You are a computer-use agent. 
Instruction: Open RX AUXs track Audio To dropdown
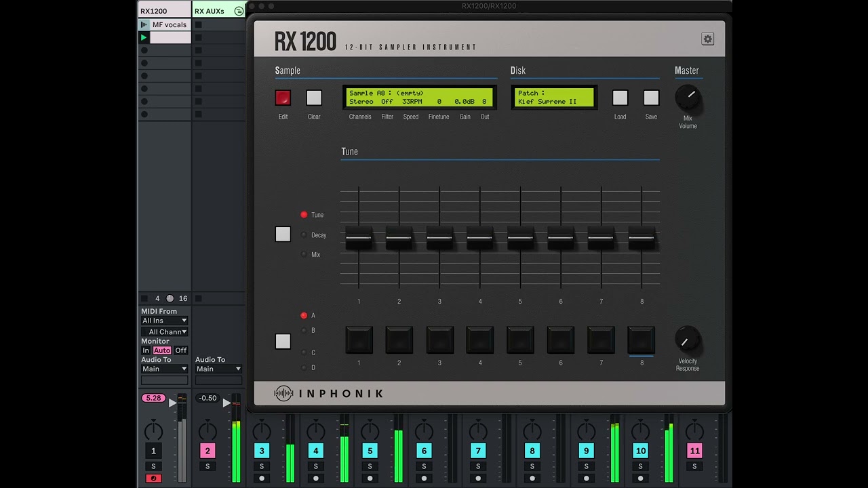(x=218, y=369)
